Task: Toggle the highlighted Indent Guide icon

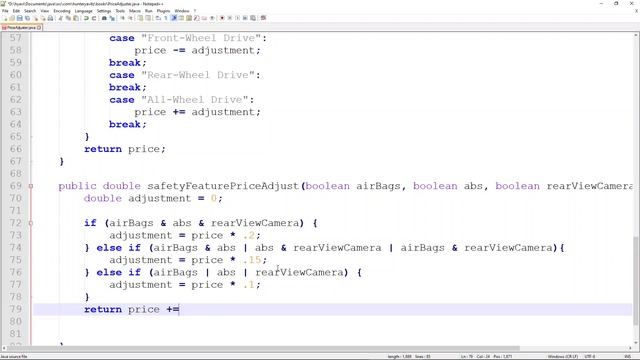Action: [x=174, y=18]
